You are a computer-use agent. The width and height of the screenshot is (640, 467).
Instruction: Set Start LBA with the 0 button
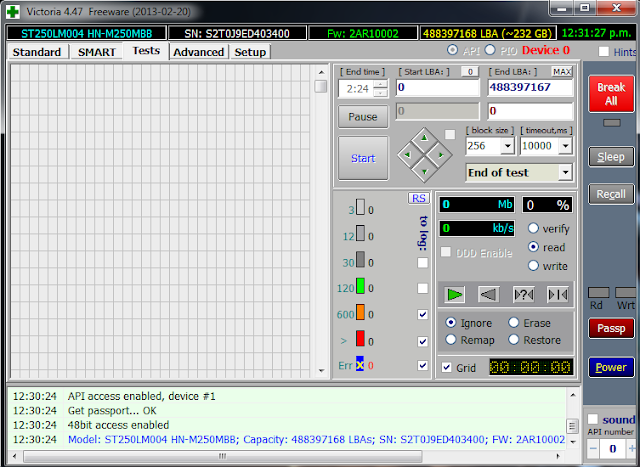[470, 72]
